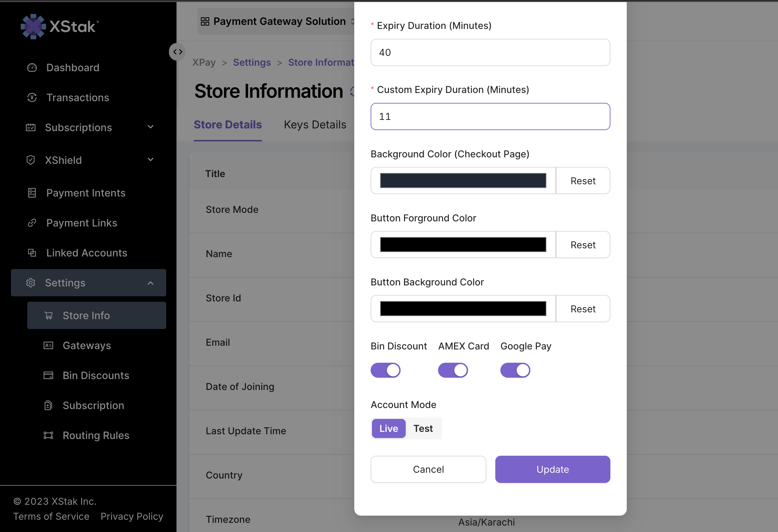
Task: Switch to the Keys Details tab
Action: (x=315, y=125)
